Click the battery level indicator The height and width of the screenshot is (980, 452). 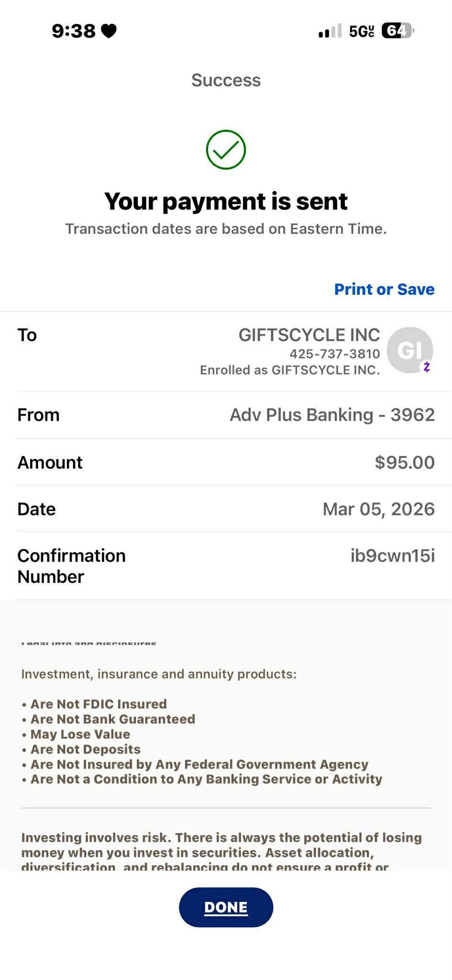[397, 31]
